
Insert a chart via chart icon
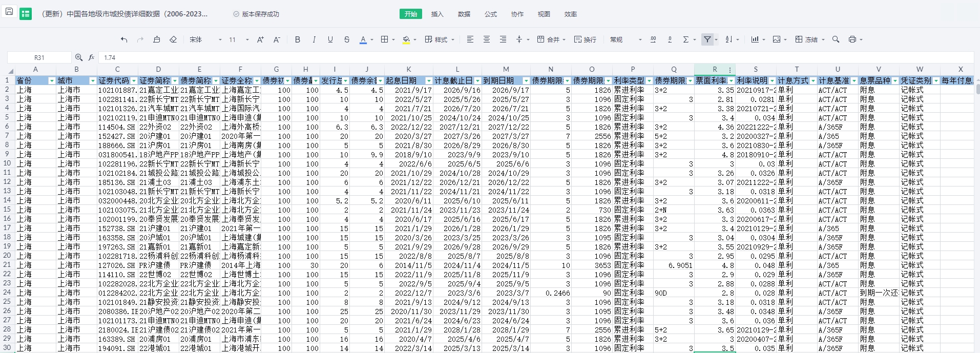tap(755, 39)
